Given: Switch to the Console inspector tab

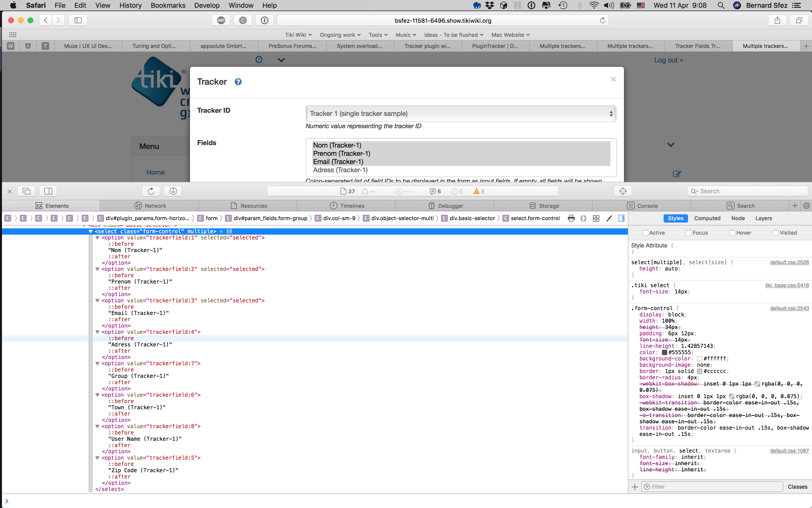Looking at the screenshot, I should (x=642, y=206).
